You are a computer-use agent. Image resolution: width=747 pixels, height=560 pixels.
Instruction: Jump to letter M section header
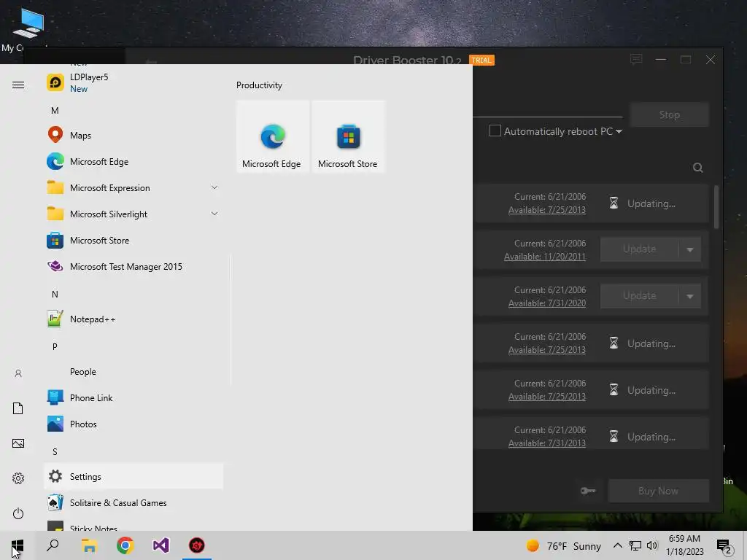55,111
